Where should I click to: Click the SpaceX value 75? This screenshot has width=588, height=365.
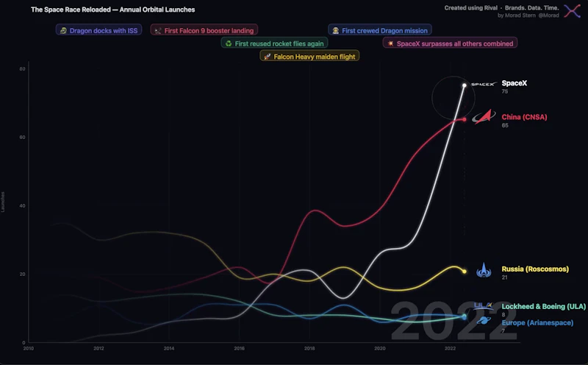click(505, 91)
